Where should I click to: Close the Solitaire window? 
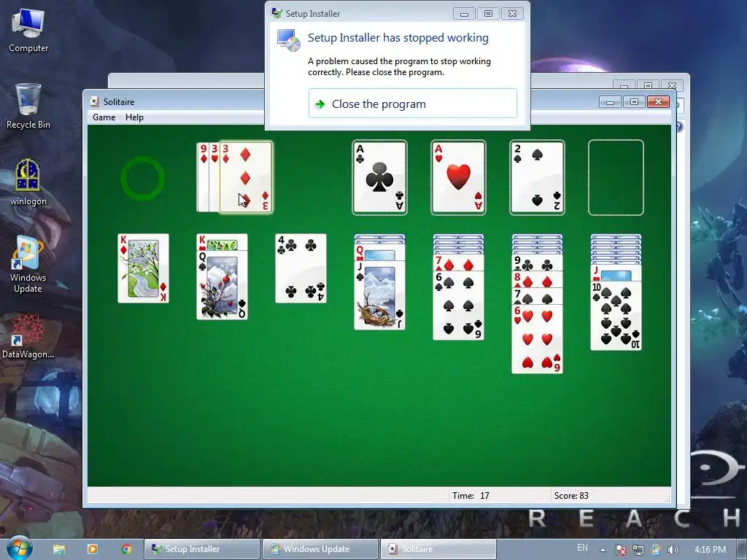[x=658, y=102]
